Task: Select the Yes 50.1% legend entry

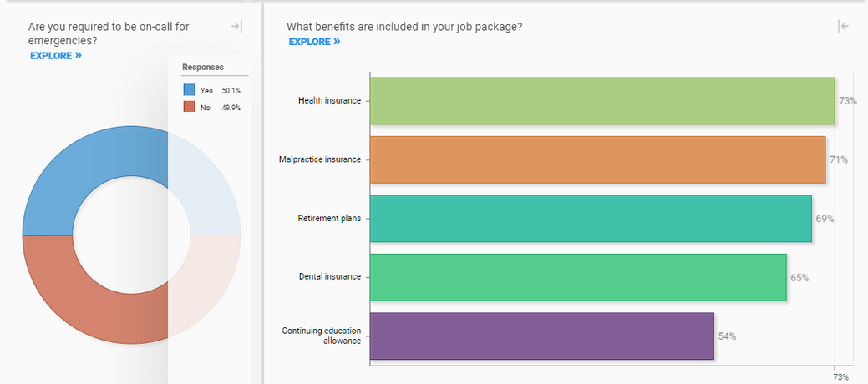Action: click(x=219, y=90)
